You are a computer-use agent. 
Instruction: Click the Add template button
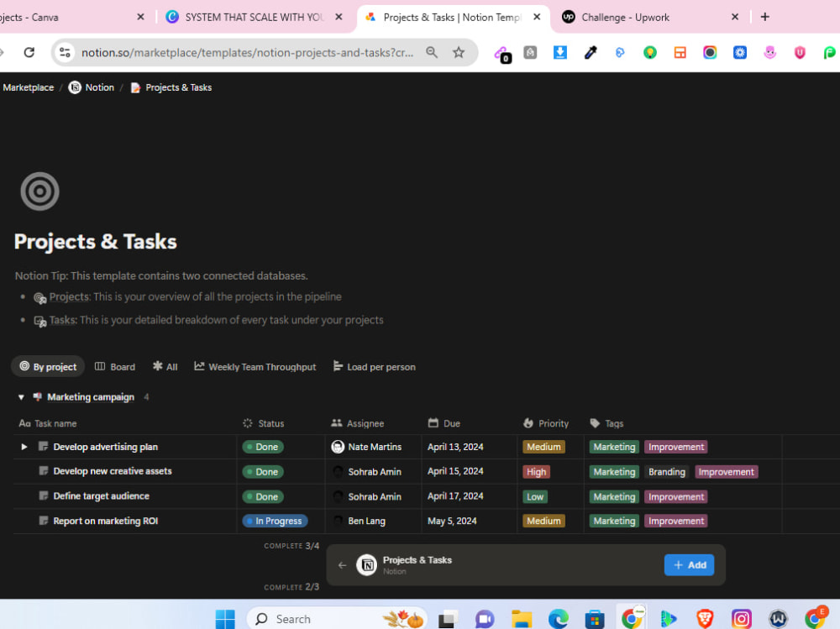(689, 564)
